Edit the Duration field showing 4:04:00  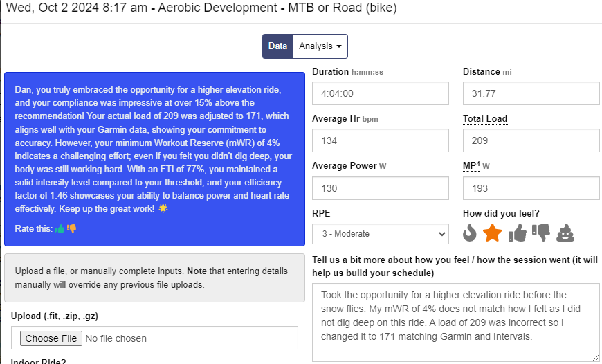(x=380, y=93)
